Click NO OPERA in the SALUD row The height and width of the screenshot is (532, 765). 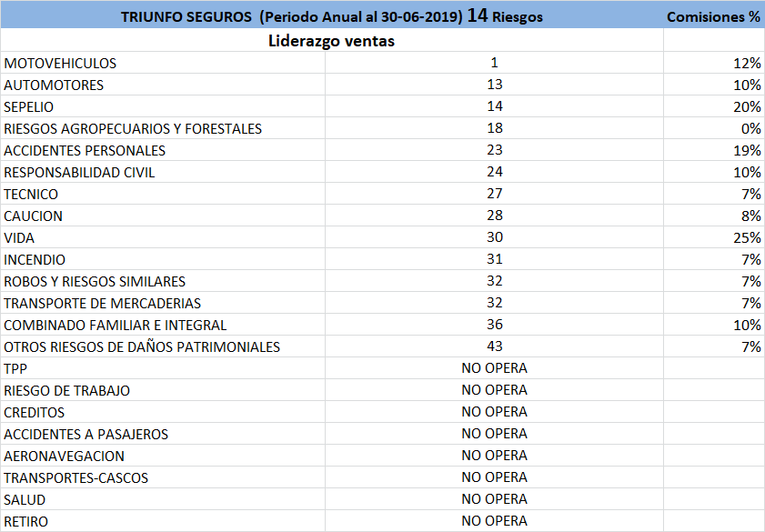494,499
